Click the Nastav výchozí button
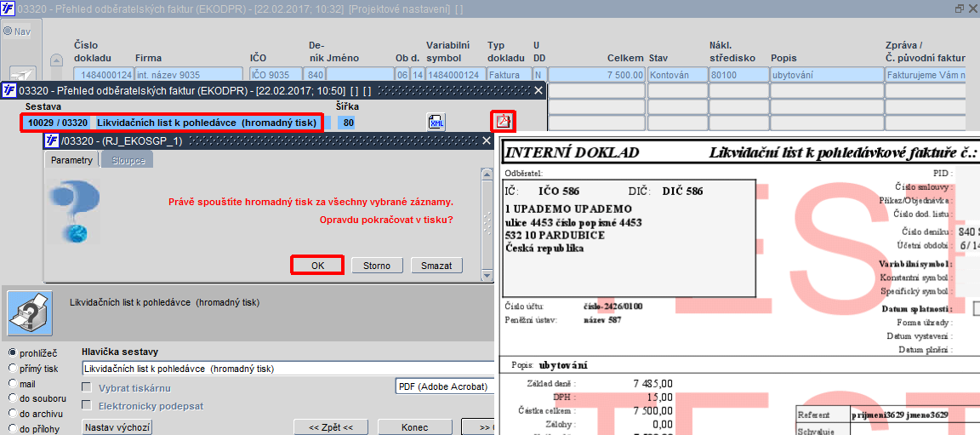The width and height of the screenshot is (980, 435). tap(117, 427)
